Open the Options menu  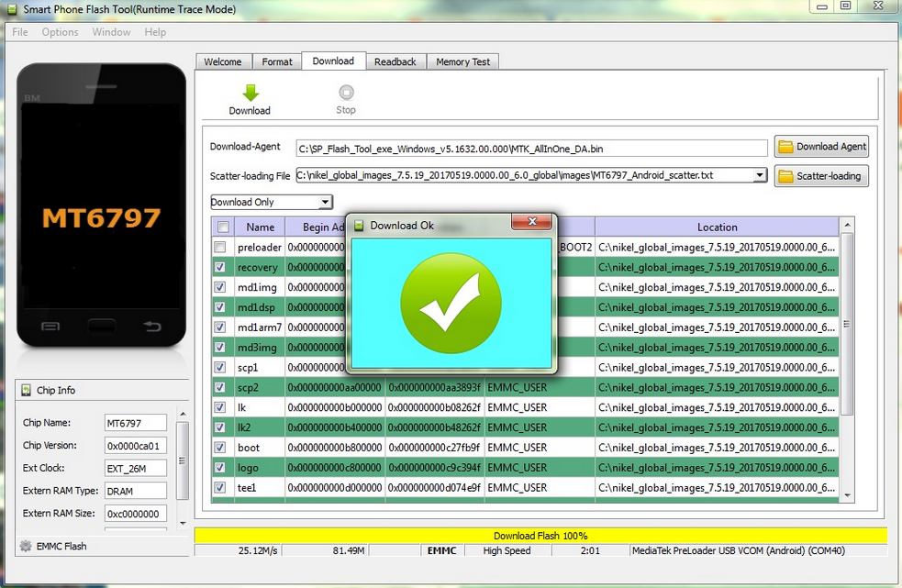[60, 32]
